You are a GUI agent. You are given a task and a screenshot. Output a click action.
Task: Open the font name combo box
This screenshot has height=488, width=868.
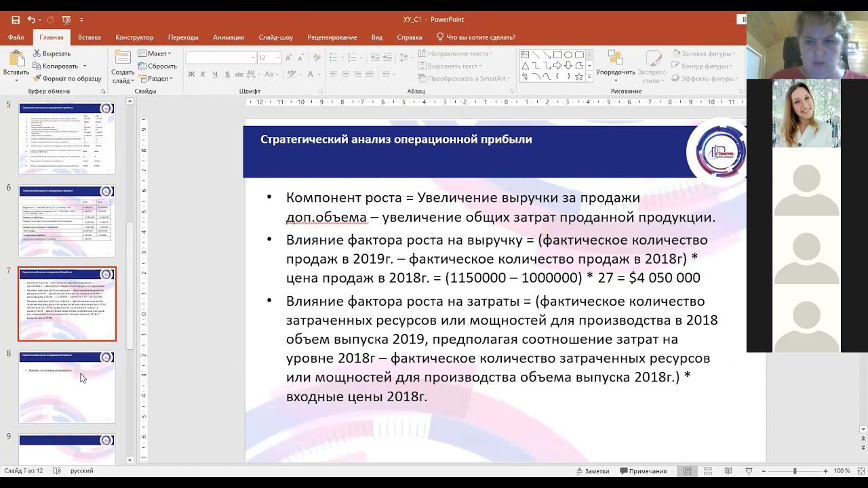pos(221,58)
